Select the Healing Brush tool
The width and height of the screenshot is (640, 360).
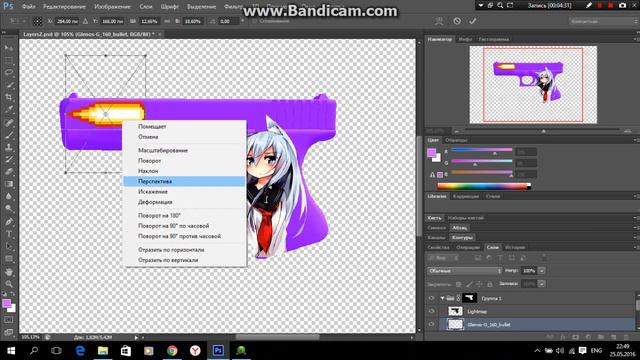coord(9,122)
